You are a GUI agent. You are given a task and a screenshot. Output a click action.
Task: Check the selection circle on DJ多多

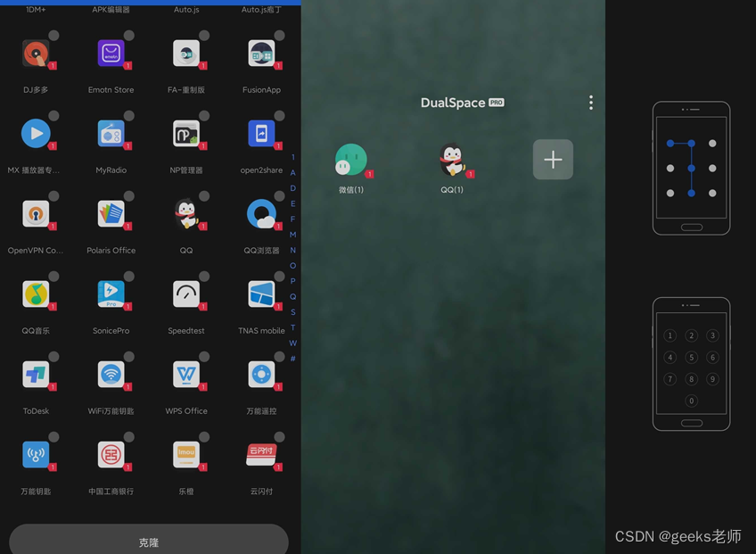(54, 35)
